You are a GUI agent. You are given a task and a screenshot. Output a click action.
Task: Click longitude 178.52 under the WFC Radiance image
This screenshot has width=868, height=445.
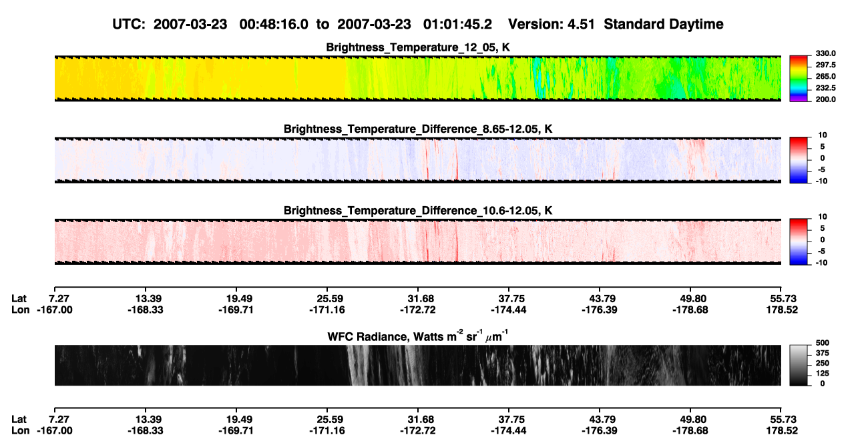[x=782, y=431]
